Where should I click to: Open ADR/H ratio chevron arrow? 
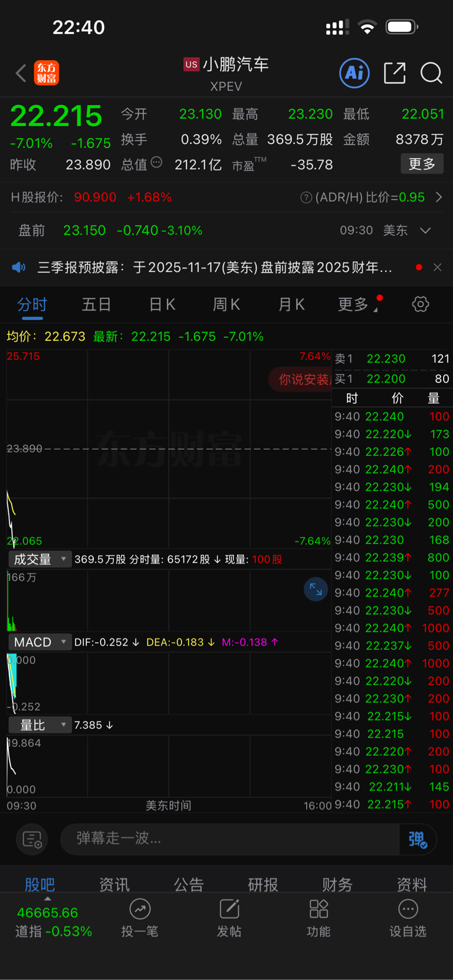click(x=439, y=197)
